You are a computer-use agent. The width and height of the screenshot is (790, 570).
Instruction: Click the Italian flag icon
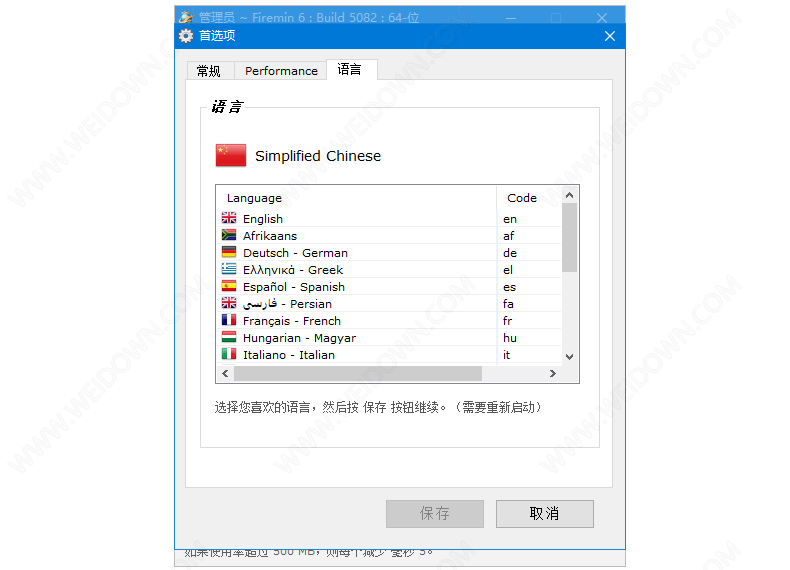tap(229, 354)
